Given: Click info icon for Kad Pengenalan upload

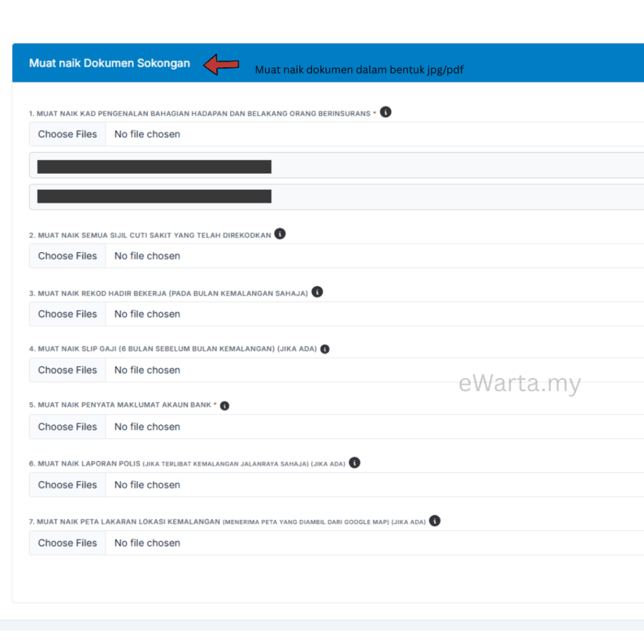Looking at the screenshot, I should point(386,112).
